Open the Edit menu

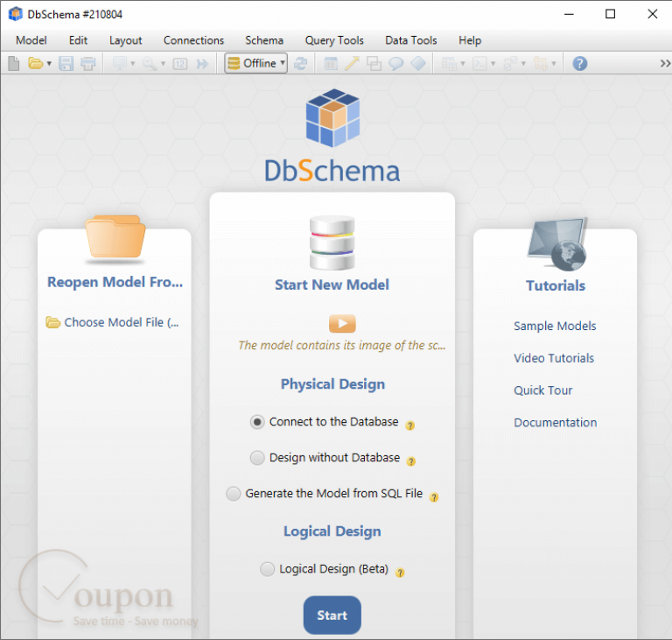pos(78,40)
